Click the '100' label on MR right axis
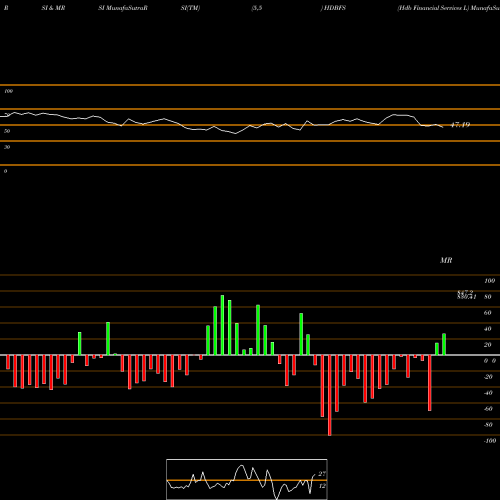The height and width of the screenshot is (500, 500). coord(489,281)
